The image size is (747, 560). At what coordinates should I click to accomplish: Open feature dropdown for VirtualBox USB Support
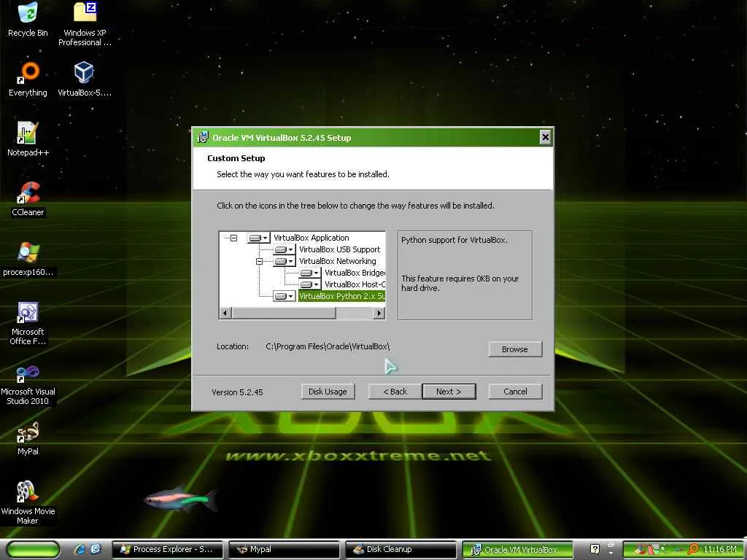coord(285,249)
